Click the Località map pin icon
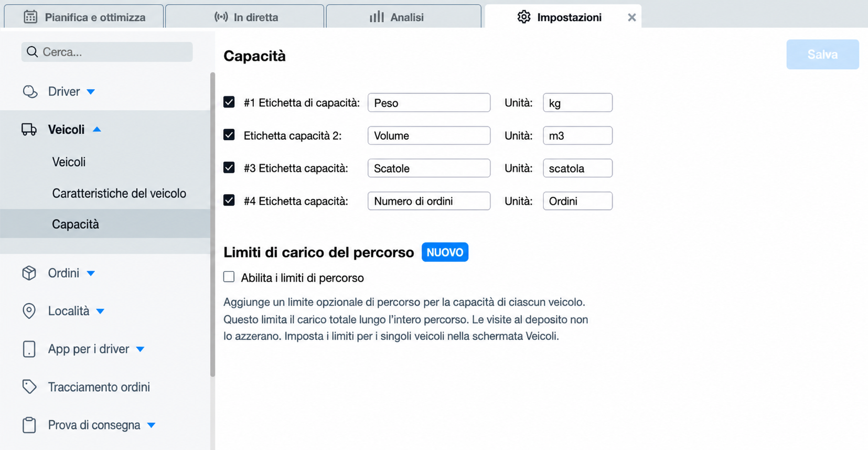Image resolution: width=868 pixels, height=450 pixels. tap(29, 311)
